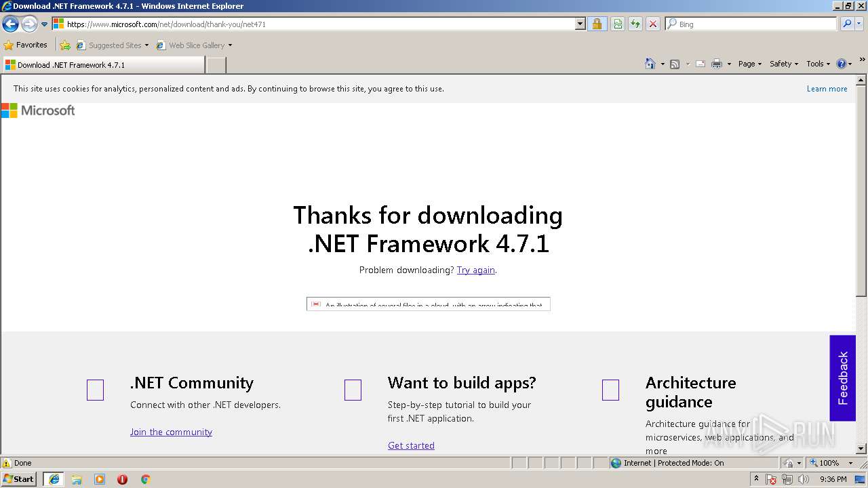Image resolution: width=868 pixels, height=488 pixels.
Task: Click the search magnifier button
Action: pyautogui.click(x=847, y=24)
